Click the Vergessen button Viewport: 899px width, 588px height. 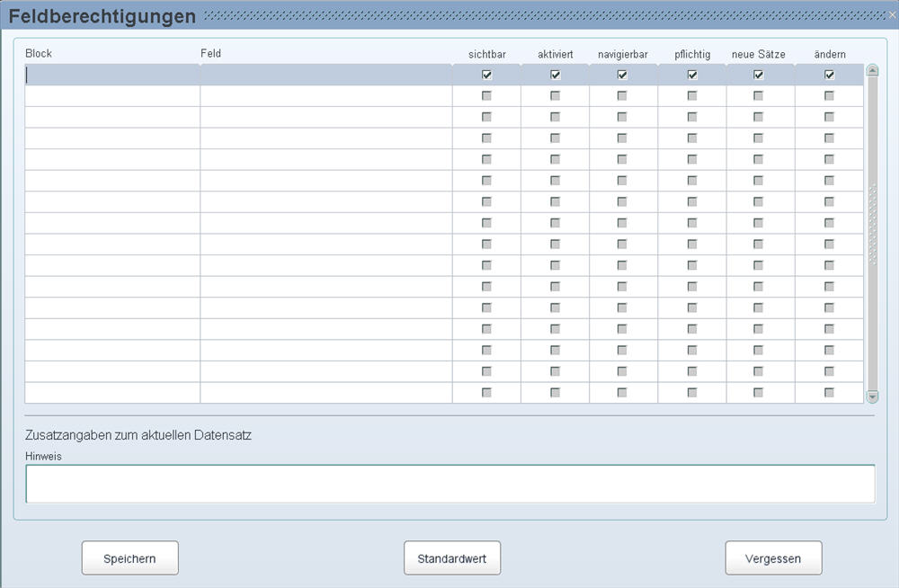tap(773, 558)
